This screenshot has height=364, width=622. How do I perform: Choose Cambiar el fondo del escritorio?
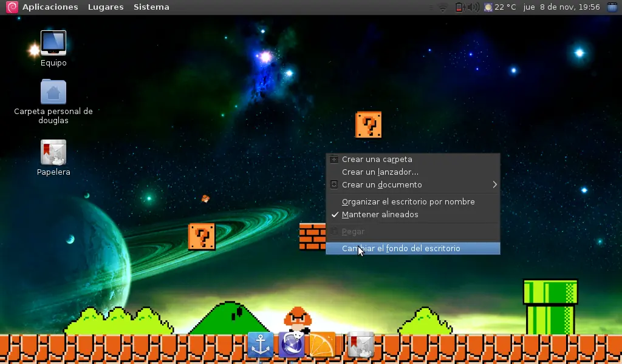pos(413,248)
